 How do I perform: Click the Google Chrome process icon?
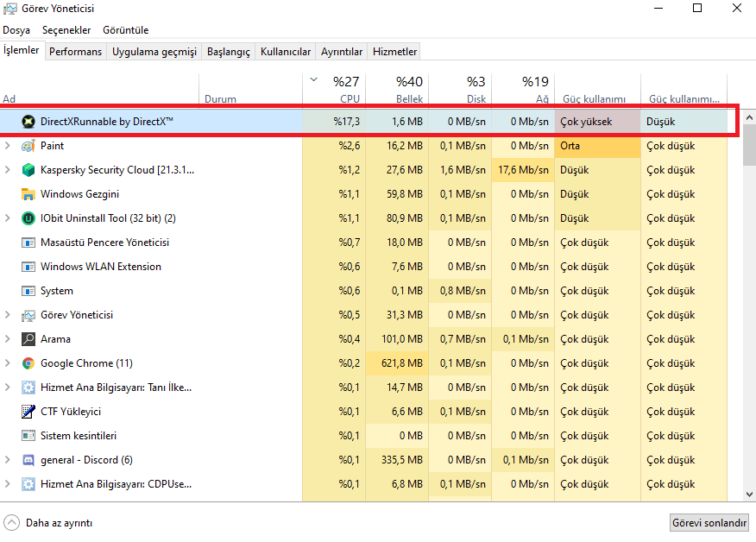coord(28,363)
